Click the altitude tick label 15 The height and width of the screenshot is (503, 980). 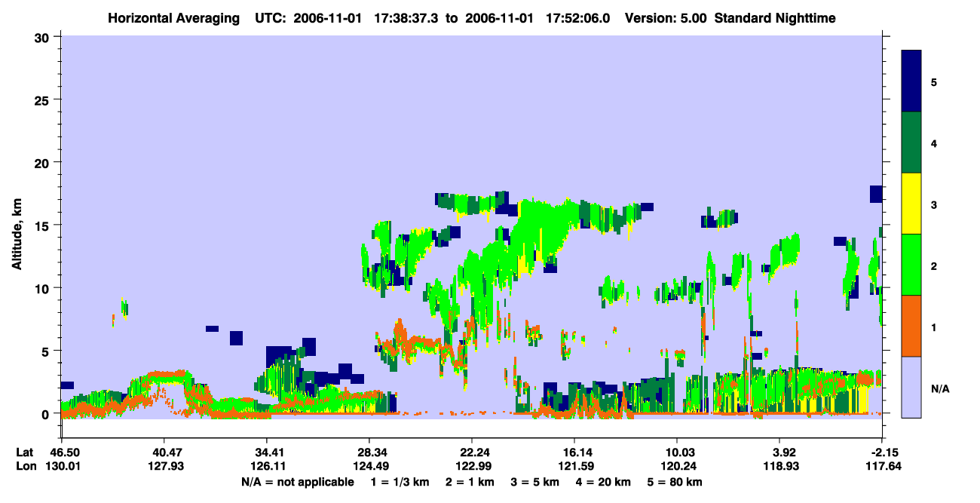[44, 225]
